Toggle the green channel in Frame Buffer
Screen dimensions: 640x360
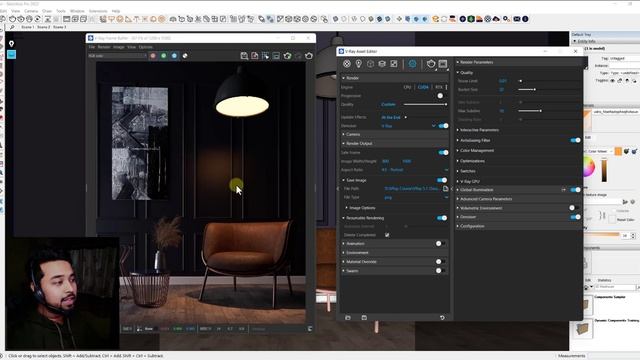coord(164,56)
